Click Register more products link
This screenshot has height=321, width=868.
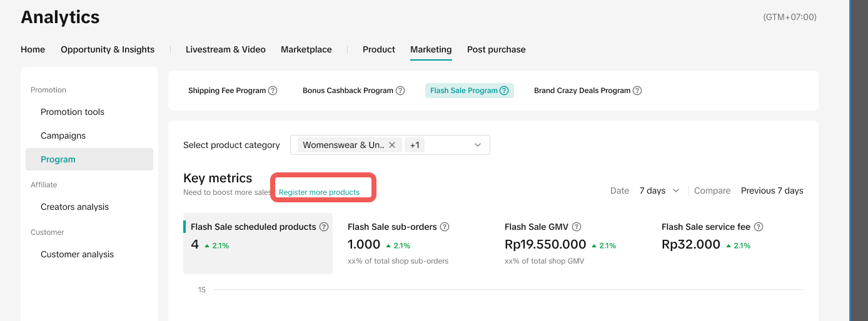(319, 192)
